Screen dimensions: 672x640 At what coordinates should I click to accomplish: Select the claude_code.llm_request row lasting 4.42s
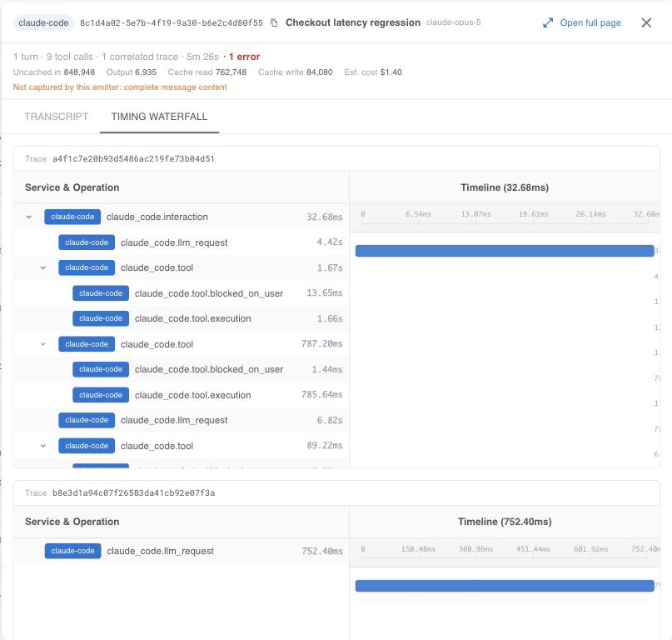coord(182,242)
